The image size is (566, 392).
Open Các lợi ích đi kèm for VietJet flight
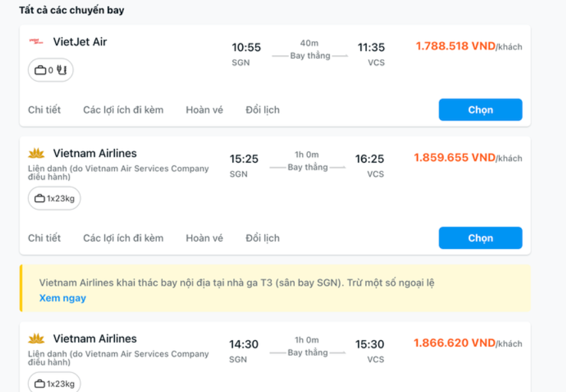[123, 110]
